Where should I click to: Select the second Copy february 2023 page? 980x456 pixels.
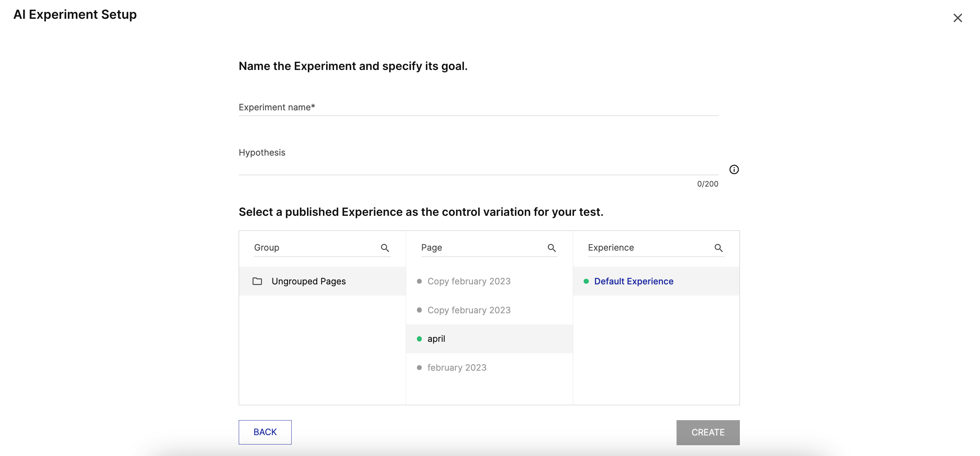(489, 310)
